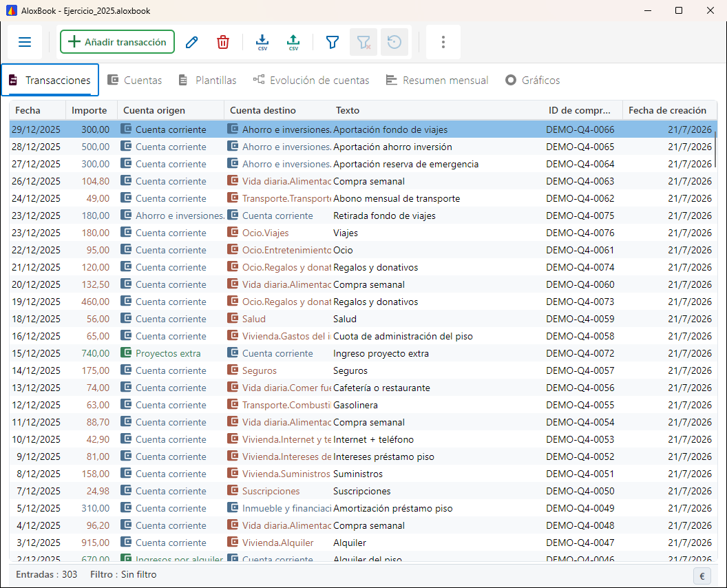
Task: Delete transaction with red trash icon
Action: pyautogui.click(x=223, y=42)
